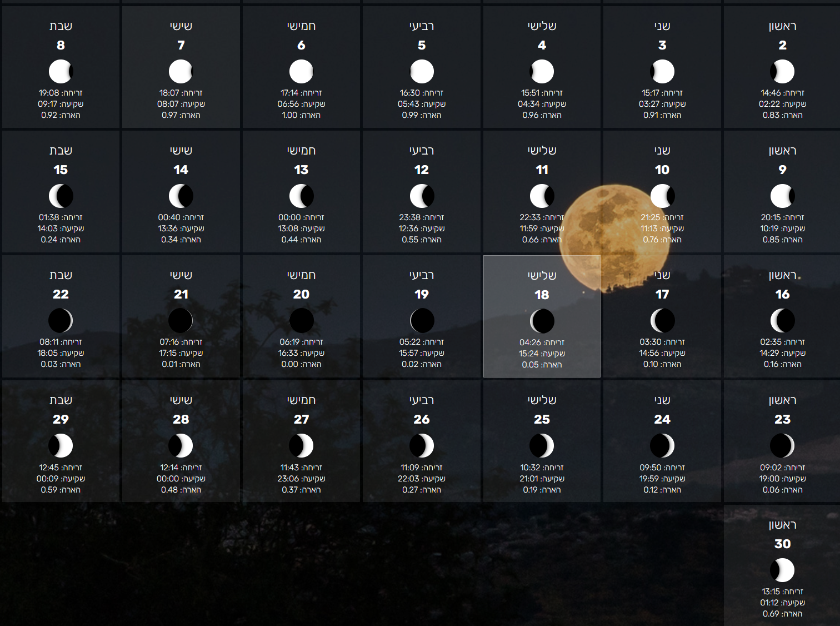Click the moonset time 01:12 on day 30

(769, 603)
